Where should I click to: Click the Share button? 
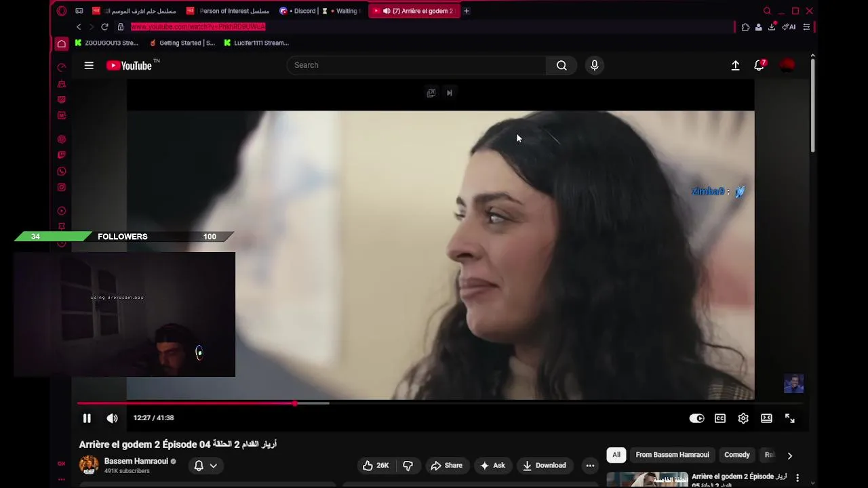click(446, 465)
